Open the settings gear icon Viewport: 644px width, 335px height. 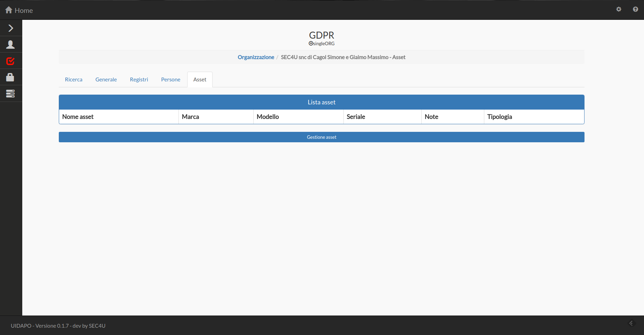(x=619, y=9)
